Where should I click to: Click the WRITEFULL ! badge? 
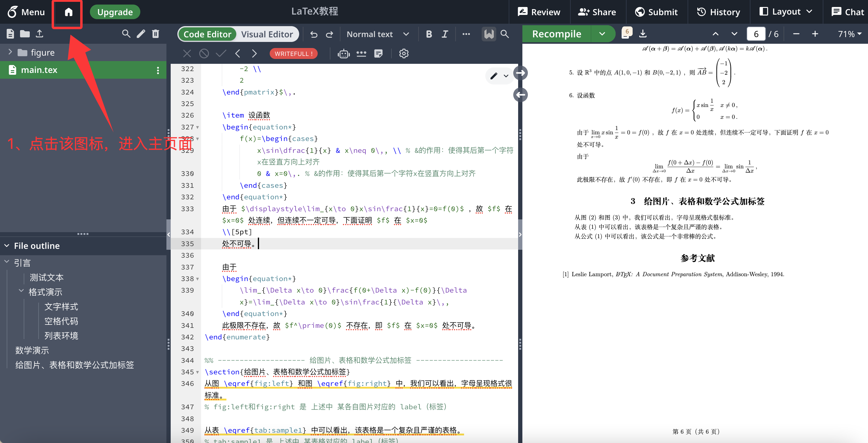coord(293,53)
